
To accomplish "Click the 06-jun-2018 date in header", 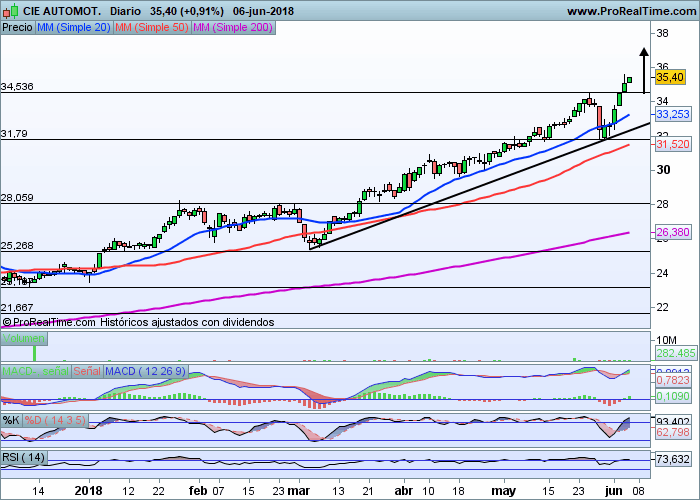I will (x=263, y=11).
